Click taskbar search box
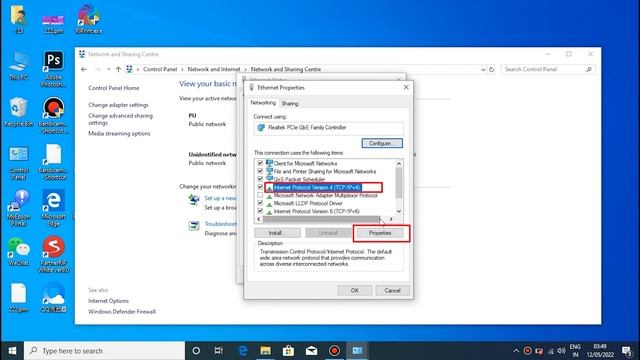This screenshot has height=360, width=640. [104, 351]
